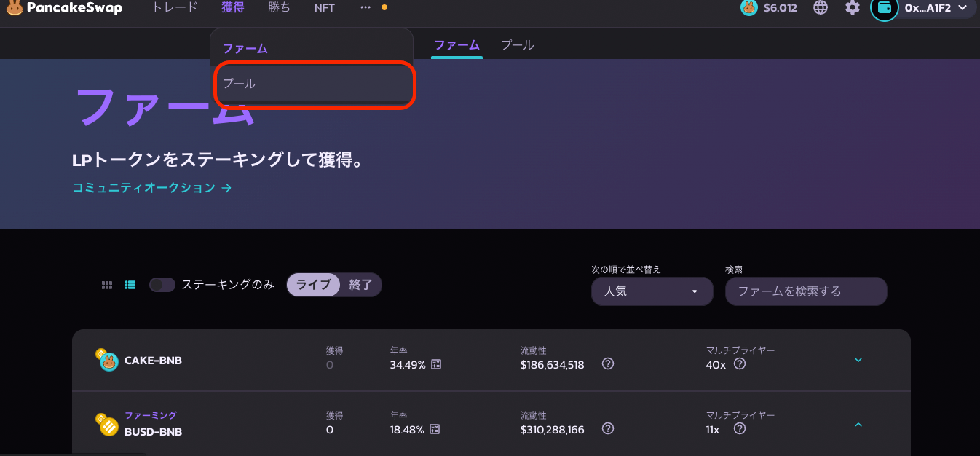Screen dimensions: 980x456
Task: Click the 34.49% APR value
Action: [408, 365]
